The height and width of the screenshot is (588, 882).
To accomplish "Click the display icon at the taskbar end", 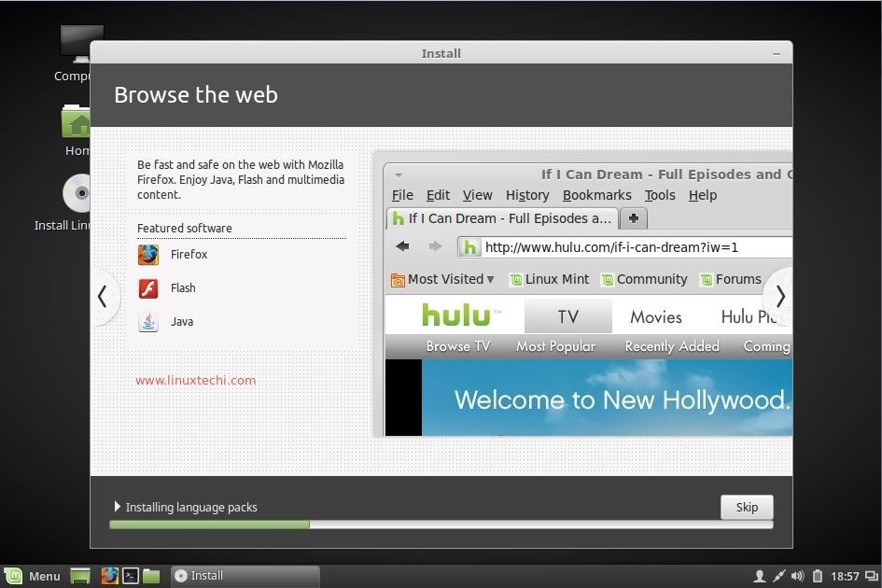I will tap(872, 576).
